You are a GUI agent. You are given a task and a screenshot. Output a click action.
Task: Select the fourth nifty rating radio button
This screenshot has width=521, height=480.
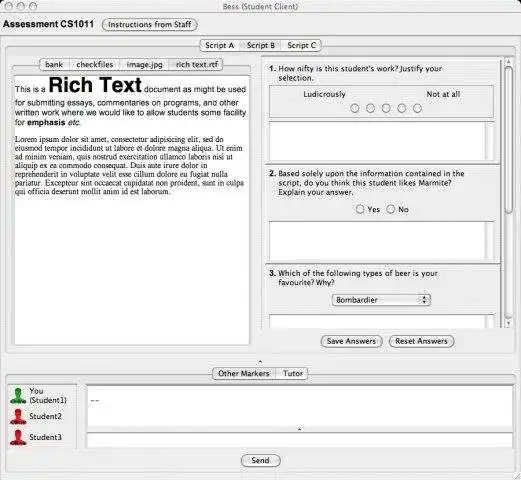(402, 108)
